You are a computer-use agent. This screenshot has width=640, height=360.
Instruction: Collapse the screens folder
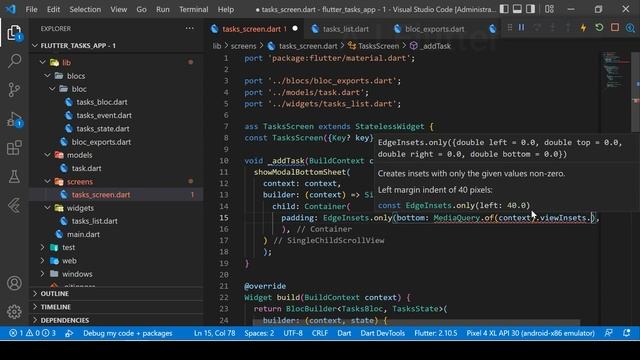coord(47,182)
